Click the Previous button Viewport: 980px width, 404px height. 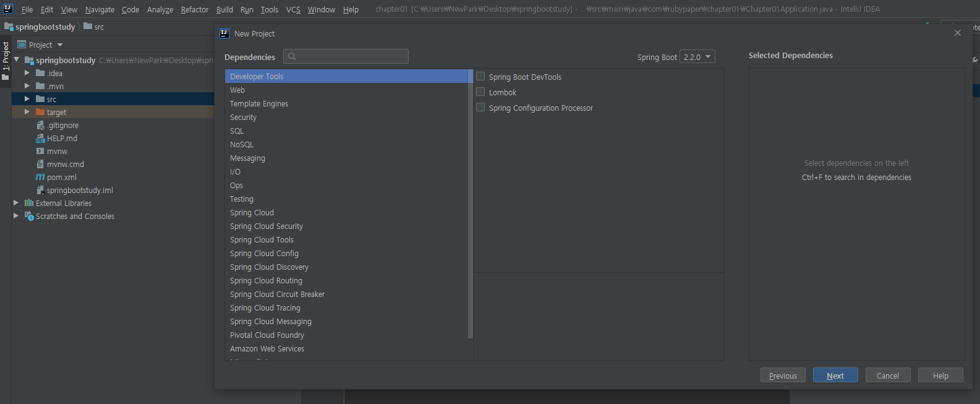tap(783, 376)
